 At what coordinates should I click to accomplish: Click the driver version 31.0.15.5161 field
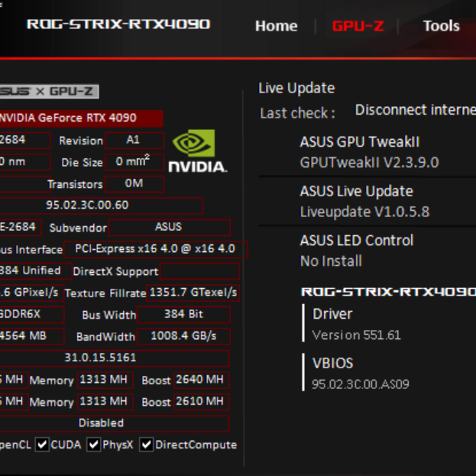pyautogui.click(x=115, y=358)
